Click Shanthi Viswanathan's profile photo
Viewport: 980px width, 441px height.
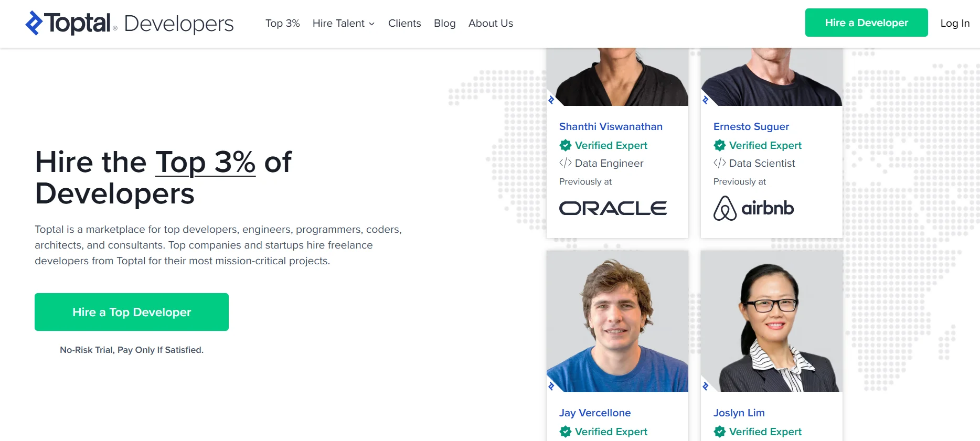[x=617, y=77]
